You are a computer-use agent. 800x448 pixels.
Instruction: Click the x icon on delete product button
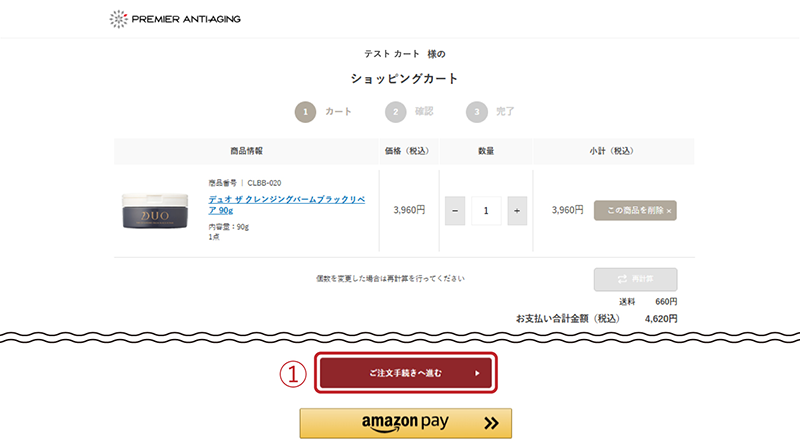669,211
